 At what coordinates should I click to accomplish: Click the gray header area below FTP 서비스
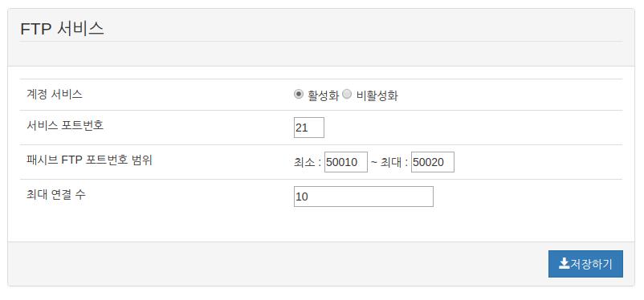(x=321, y=54)
